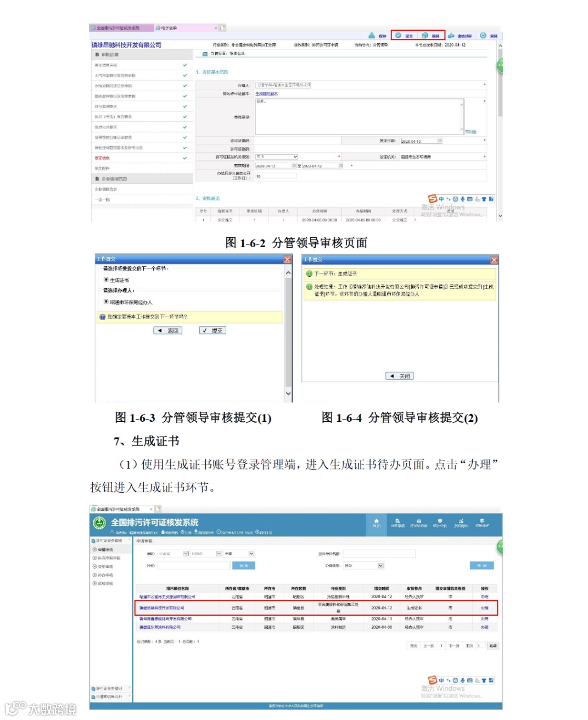Select the 昭通市环保局经办人 handler radio

tap(106, 302)
